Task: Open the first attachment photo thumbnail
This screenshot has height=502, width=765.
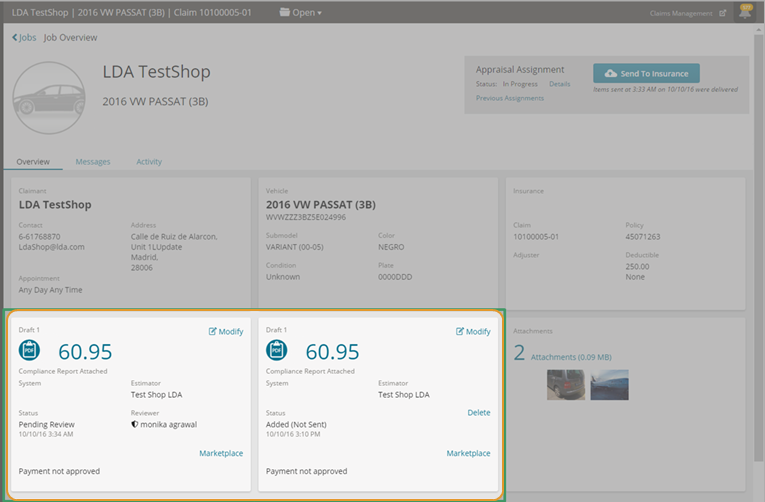Action: pyautogui.click(x=566, y=385)
